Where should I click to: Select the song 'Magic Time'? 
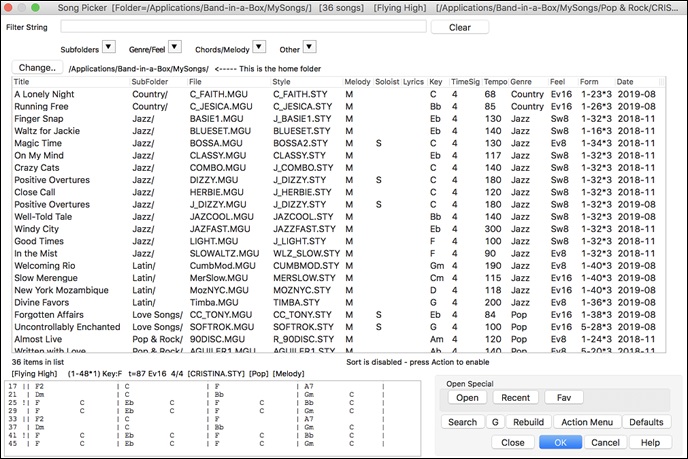(338, 143)
